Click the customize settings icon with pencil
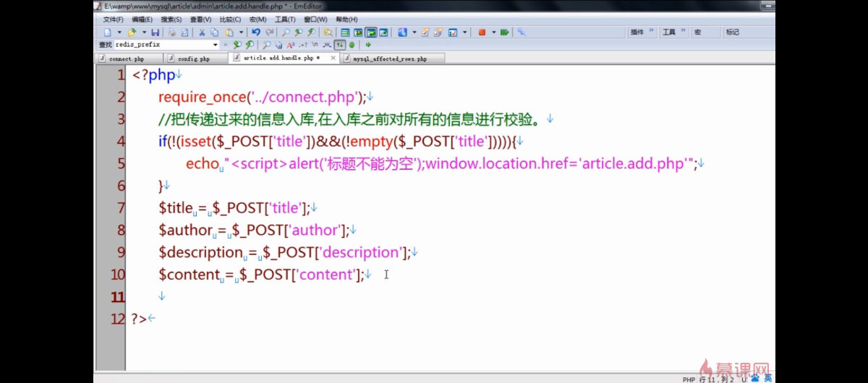The width and height of the screenshot is (868, 383). pyautogui.click(x=425, y=33)
